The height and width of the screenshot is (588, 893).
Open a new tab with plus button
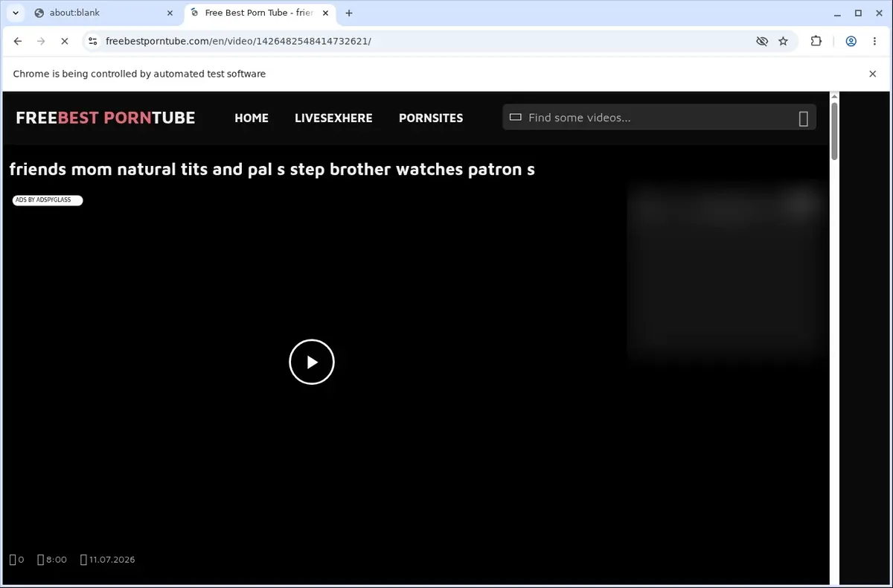(x=349, y=13)
